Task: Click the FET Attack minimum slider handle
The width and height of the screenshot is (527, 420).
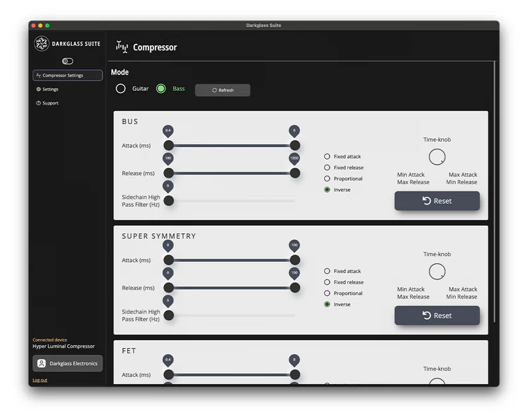Action: pos(169,374)
